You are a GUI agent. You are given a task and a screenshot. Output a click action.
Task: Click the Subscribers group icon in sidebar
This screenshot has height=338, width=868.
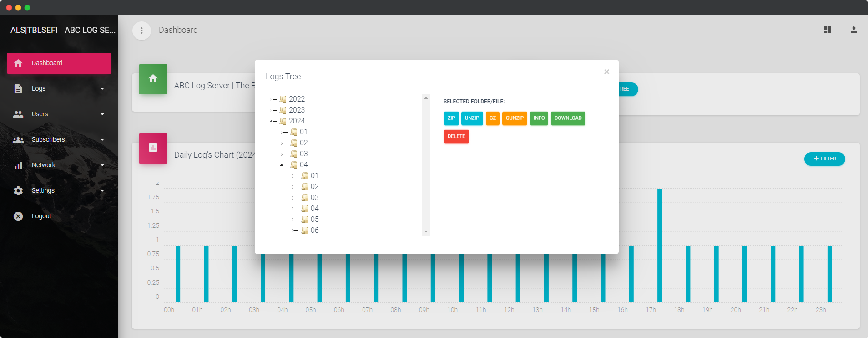[x=18, y=140]
